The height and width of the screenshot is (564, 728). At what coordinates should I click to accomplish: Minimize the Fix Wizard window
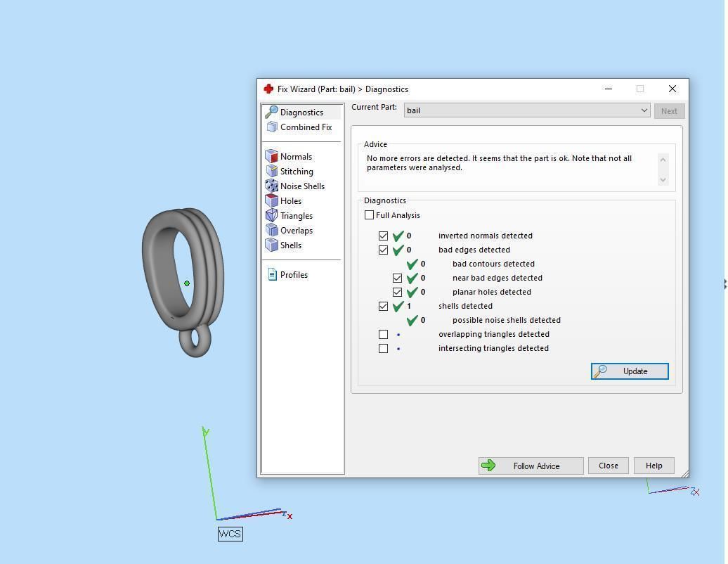[609, 89]
